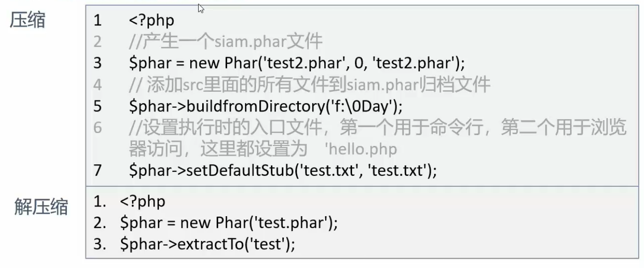This screenshot has height=268, width=644.
Task: Click the 解压缩 heading label
Action: pos(41,207)
